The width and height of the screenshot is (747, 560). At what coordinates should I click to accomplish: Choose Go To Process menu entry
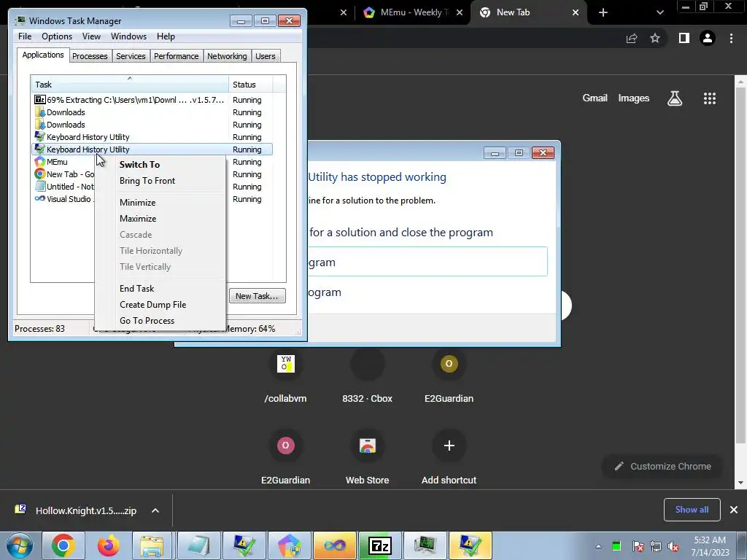(147, 321)
